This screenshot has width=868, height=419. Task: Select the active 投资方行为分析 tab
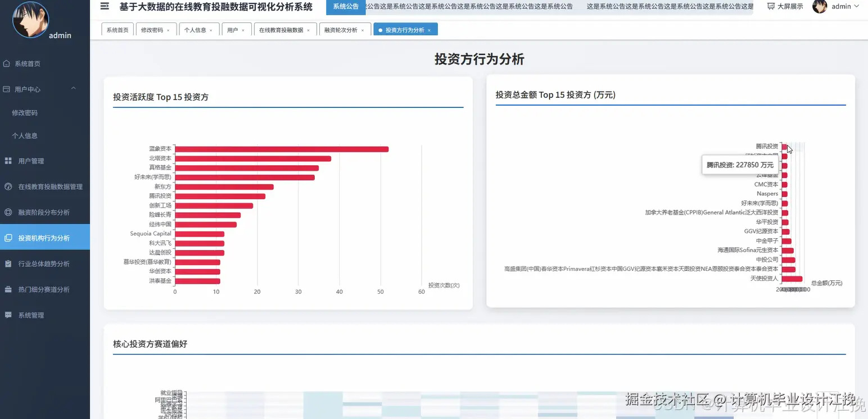pyautogui.click(x=405, y=30)
